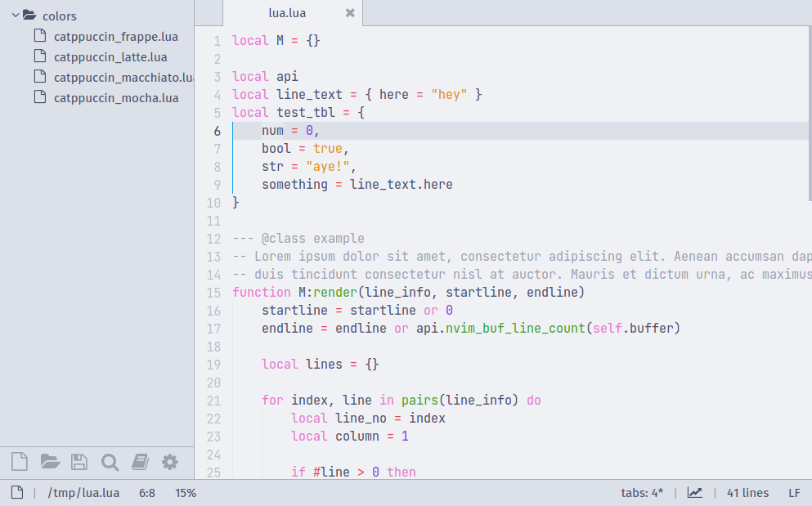Change indentation via tabs: 4* status
Viewport: 812px width, 506px height.
coord(642,493)
